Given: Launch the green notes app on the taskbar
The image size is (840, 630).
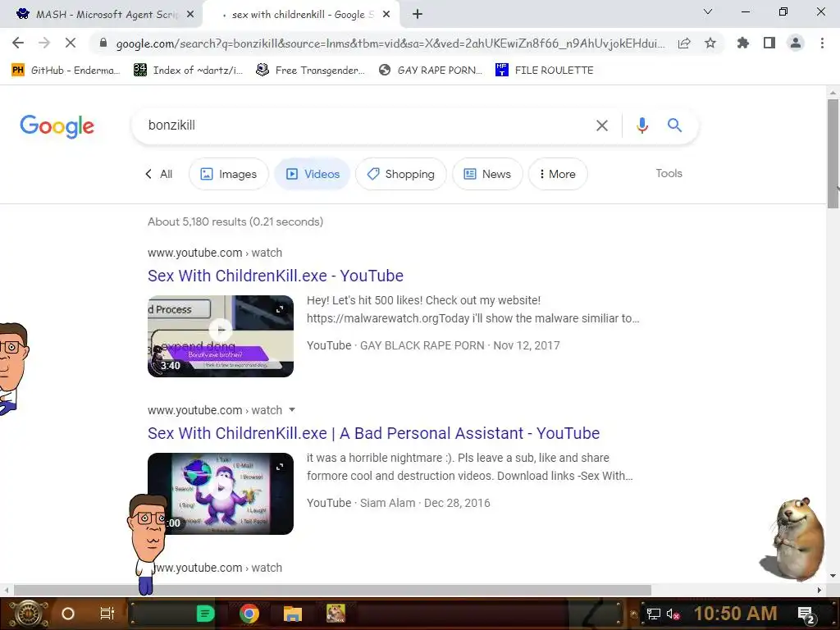Looking at the screenshot, I should (205, 614).
